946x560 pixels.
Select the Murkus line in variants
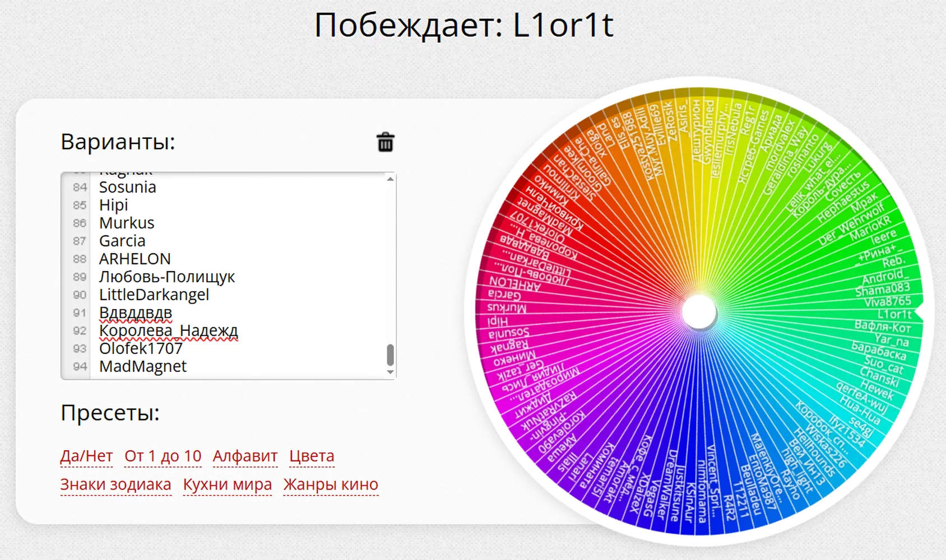coord(127,223)
